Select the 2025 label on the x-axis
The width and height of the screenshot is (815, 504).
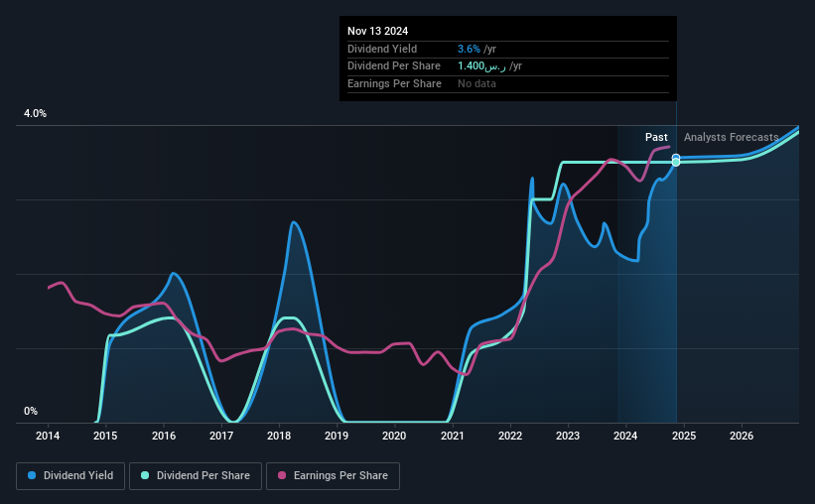[684, 436]
